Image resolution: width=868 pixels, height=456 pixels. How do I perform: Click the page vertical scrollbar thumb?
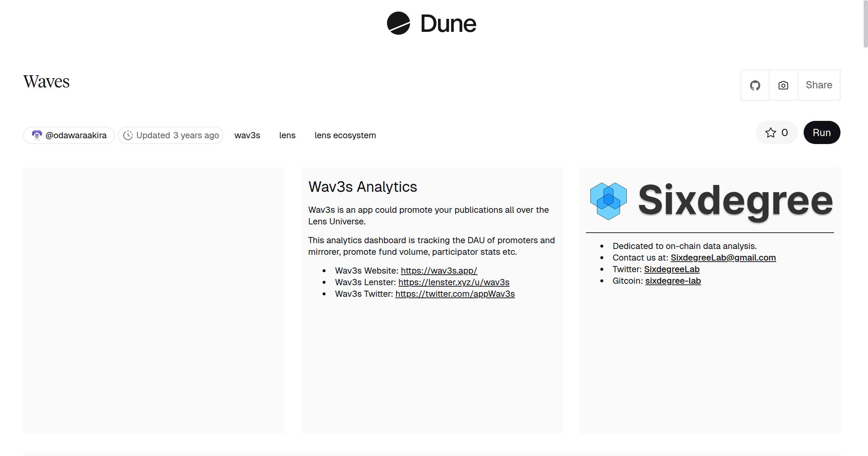(x=865, y=24)
